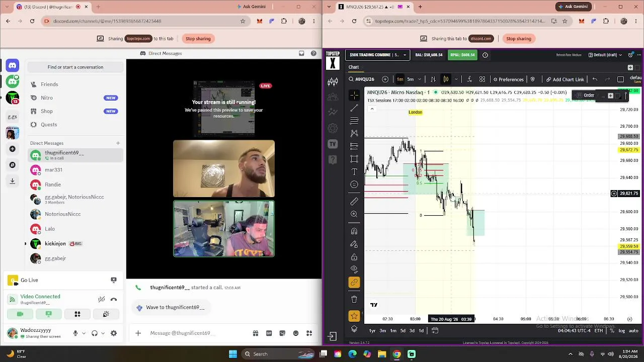Viewport: 644px width, 362px height.
Task: Toggle auto scale on the chart
Action: pos(633,330)
